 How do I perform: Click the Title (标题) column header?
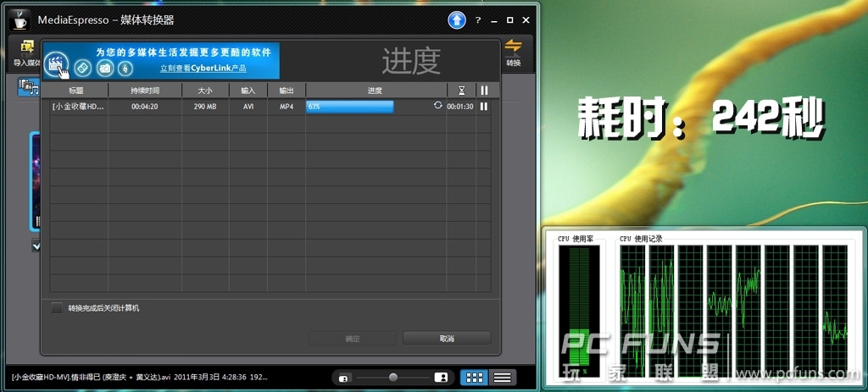pos(76,91)
